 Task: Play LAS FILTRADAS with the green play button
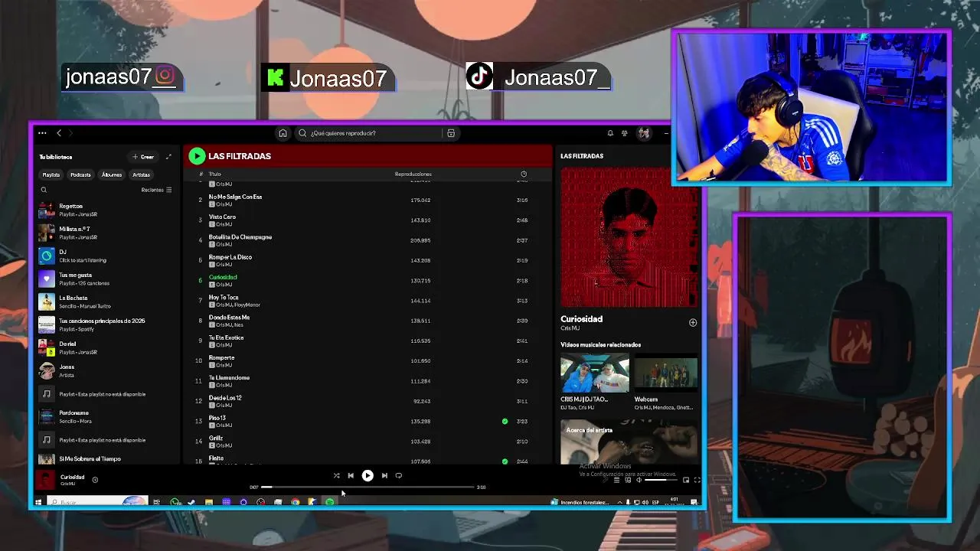click(x=197, y=156)
